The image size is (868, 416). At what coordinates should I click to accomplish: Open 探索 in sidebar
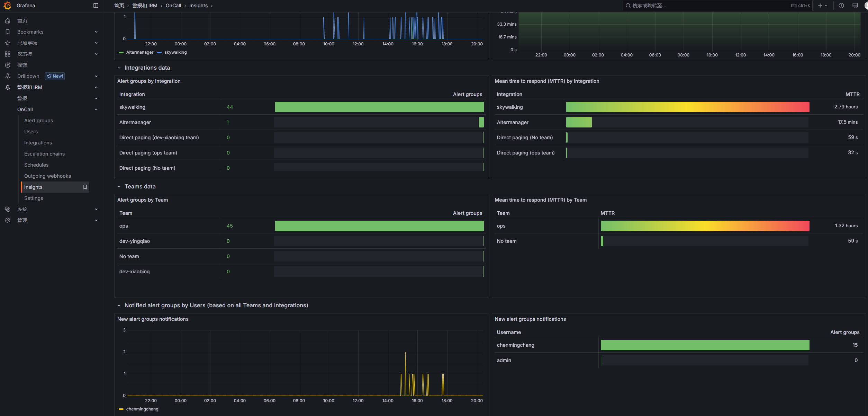coord(22,65)
